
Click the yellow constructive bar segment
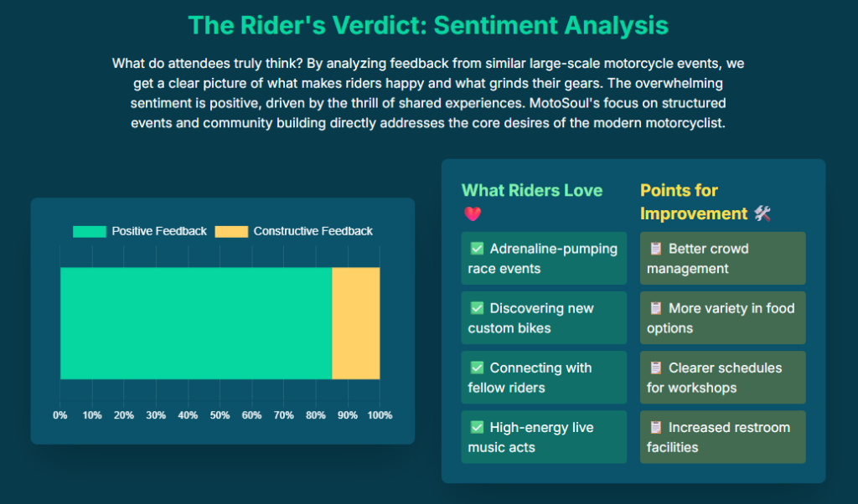pos(356,323)
